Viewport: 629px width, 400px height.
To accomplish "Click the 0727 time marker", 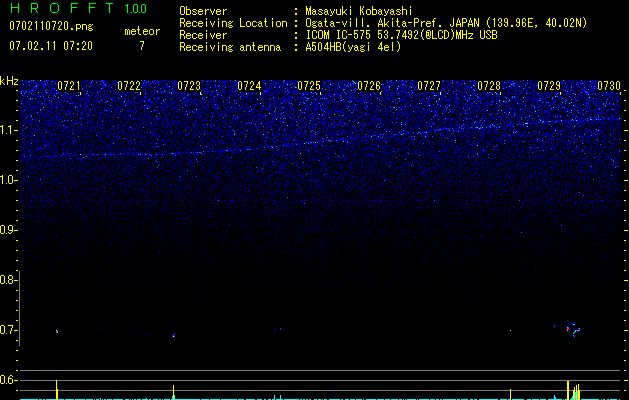I will coord(429,86).
